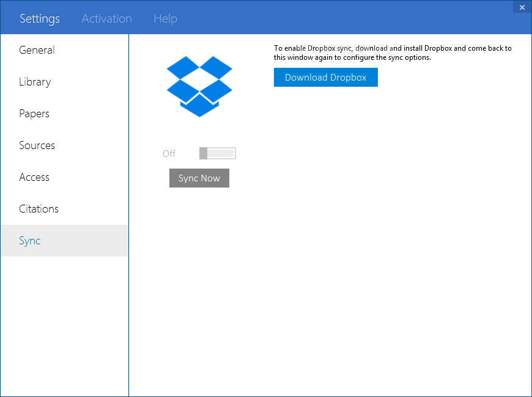Close the settings window

click(x=522, y=7)
